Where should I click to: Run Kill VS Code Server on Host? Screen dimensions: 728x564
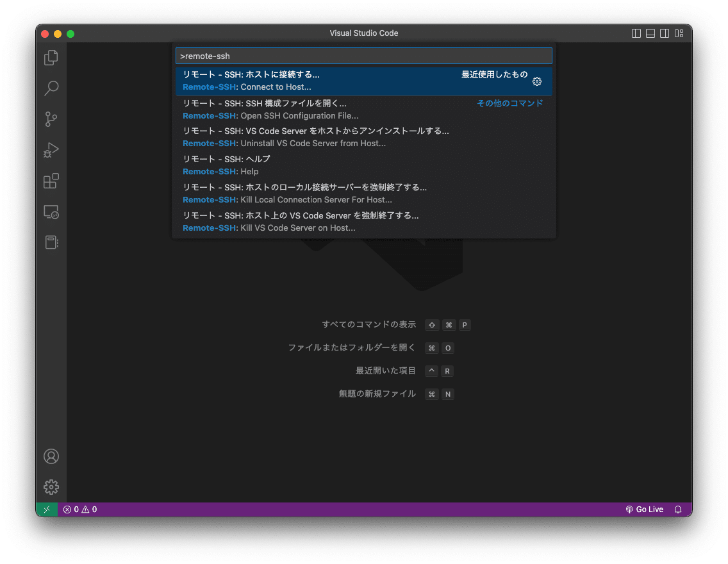click(x=363, y=222)
